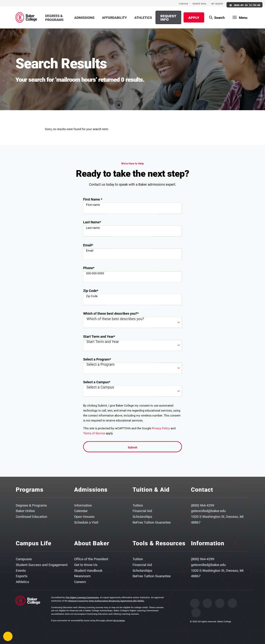Focus the Email input field
The width and height of the screenshot is (265, 644).
(132, 254)
